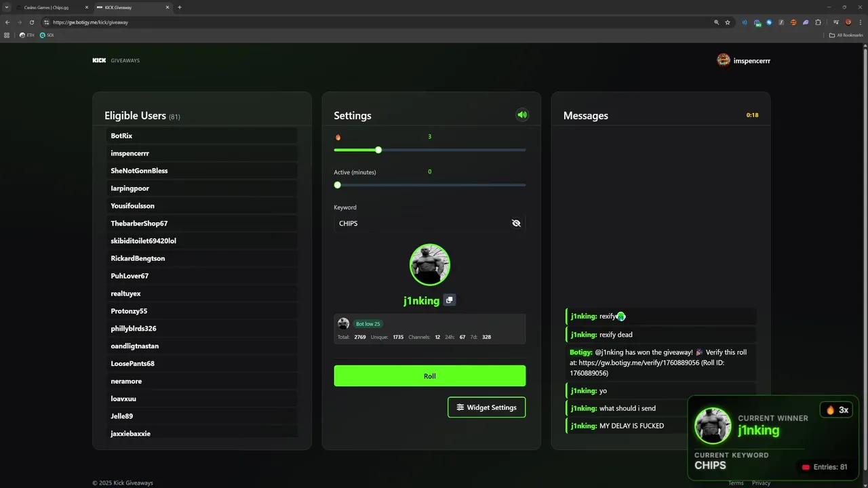Screen dimensions: 868x488
Task: Copy the winner name j1nking
Action: [449, 300]
